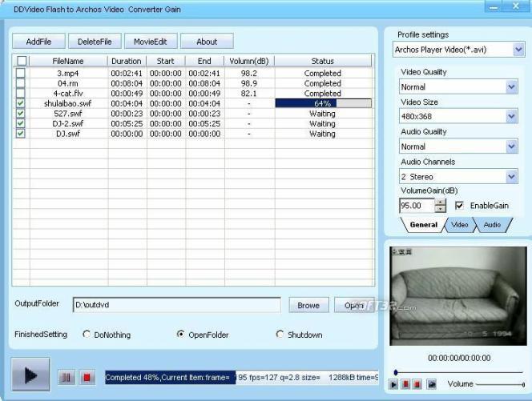Click the Volumn(dB) column header

click(249, 61)
